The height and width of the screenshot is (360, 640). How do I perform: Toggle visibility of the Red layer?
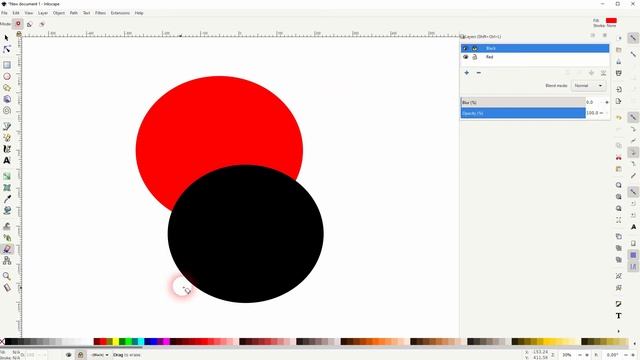click(465, 57)
